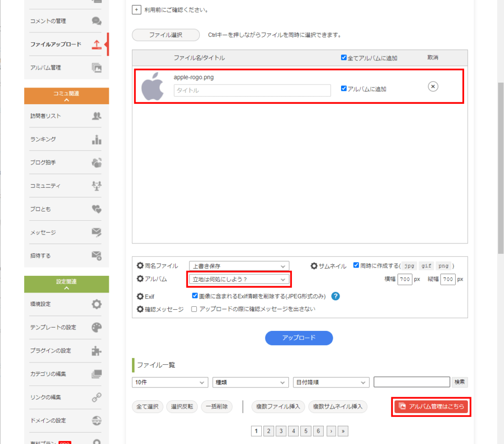Click the 全て選択 button
504x444 pixels.
[148, 407]
